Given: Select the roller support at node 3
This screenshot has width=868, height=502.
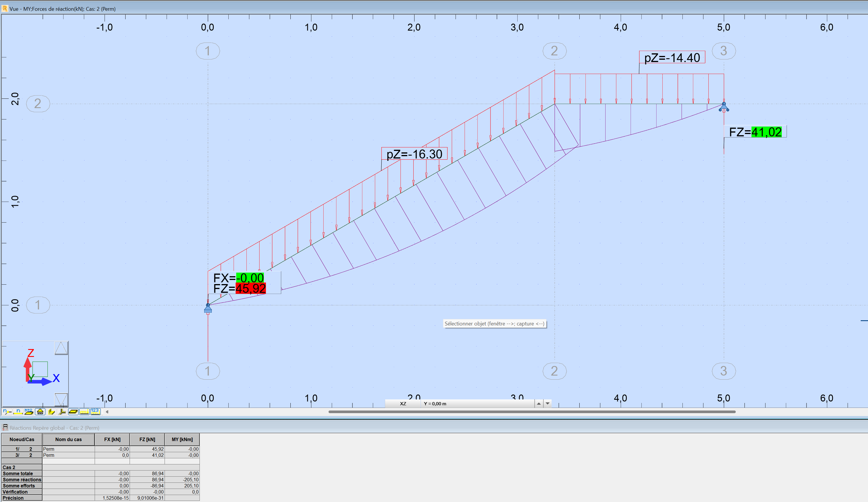Looking at the screenshot, I should (x=724, y=107).
